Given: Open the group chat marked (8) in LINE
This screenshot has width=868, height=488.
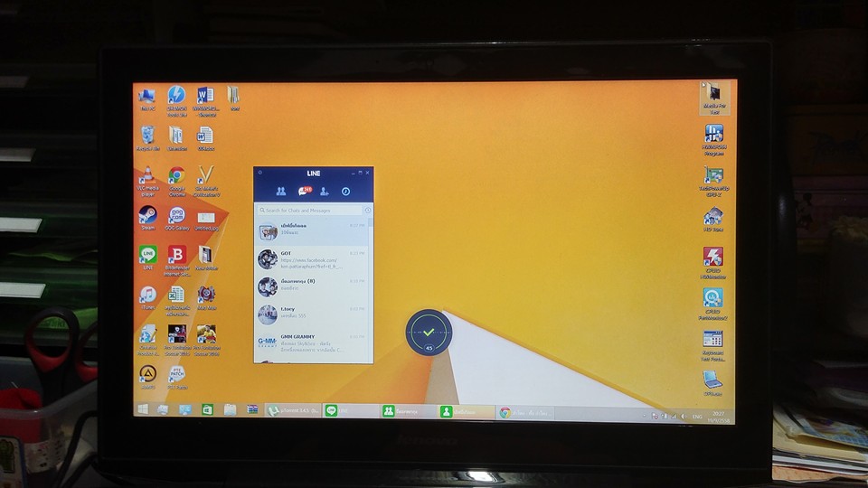Looking at the screenshot, I should click(311, 287).
